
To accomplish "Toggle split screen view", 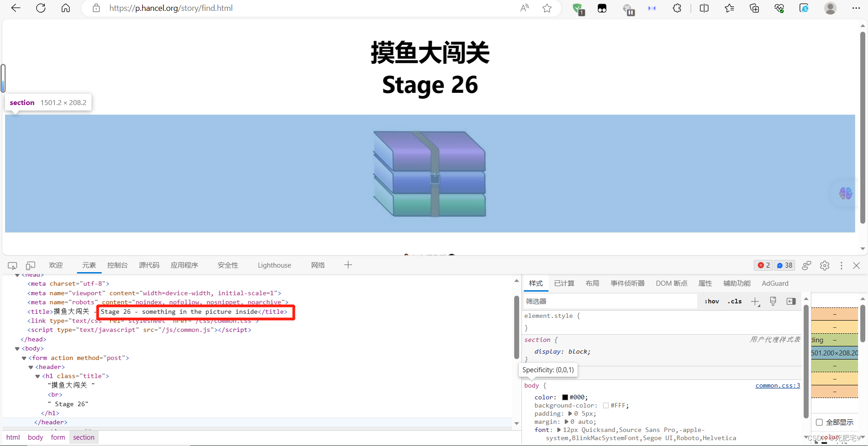I will point(704,8).
